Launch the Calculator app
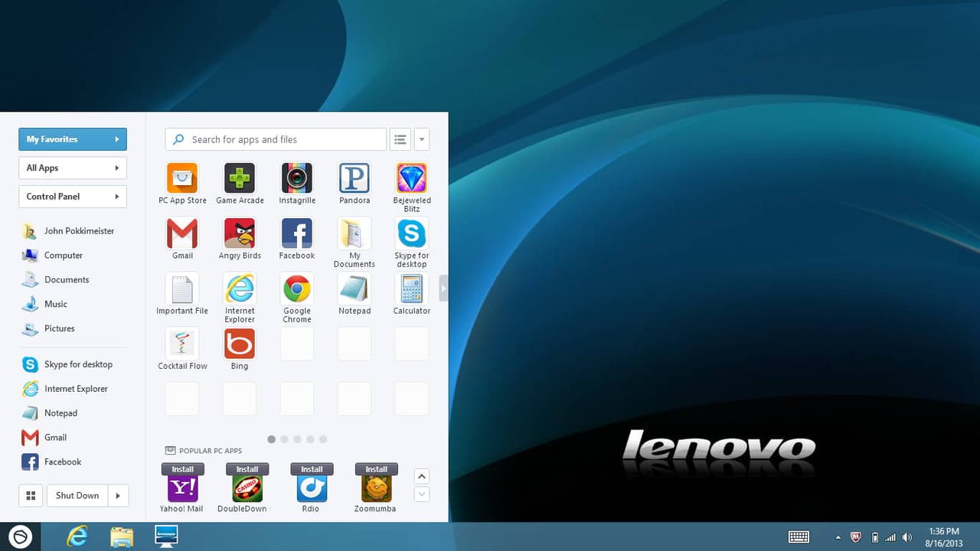Image resolution: width=980 pixels, height=551 pixels. coord(412,289)
